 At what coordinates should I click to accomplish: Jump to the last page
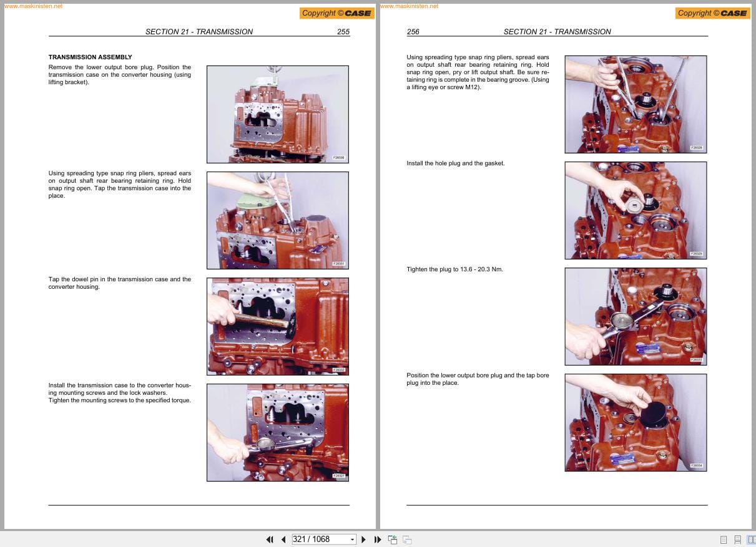point(378,539)
